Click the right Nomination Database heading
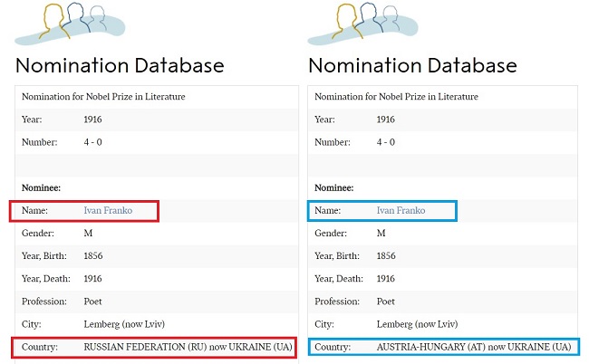 coord(412,66)
